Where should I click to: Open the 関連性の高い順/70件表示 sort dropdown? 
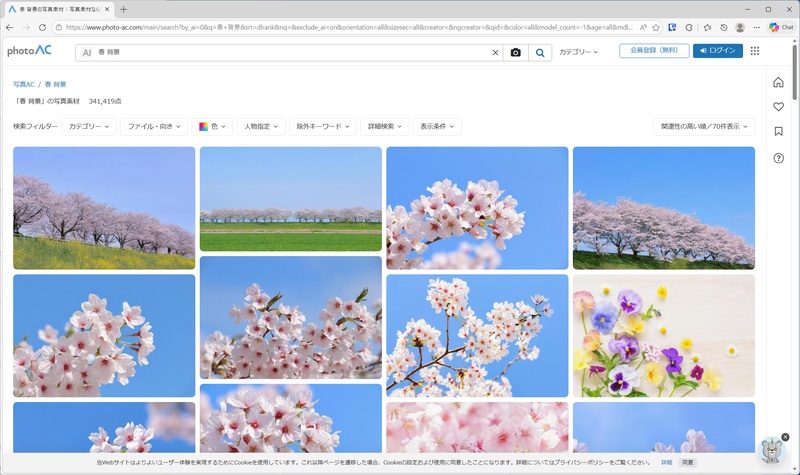click(704, 127)
